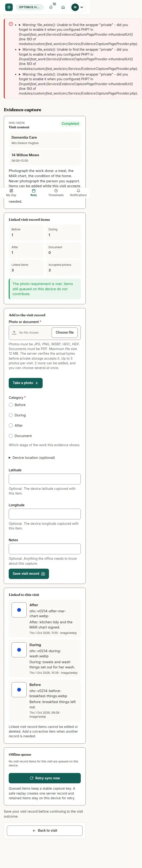Select the Before category radio

click(11, 405)
